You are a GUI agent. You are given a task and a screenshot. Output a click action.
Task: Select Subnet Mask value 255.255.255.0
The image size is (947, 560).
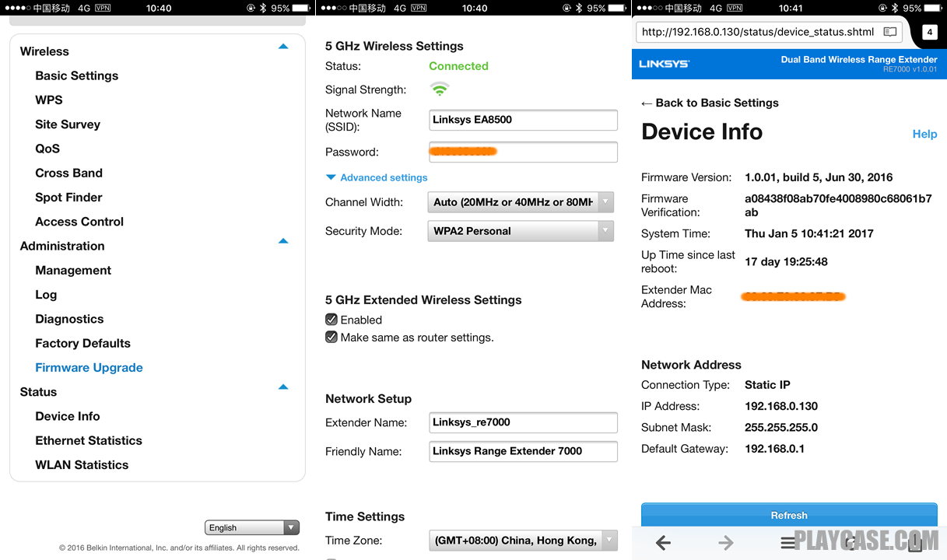[781, 428]
